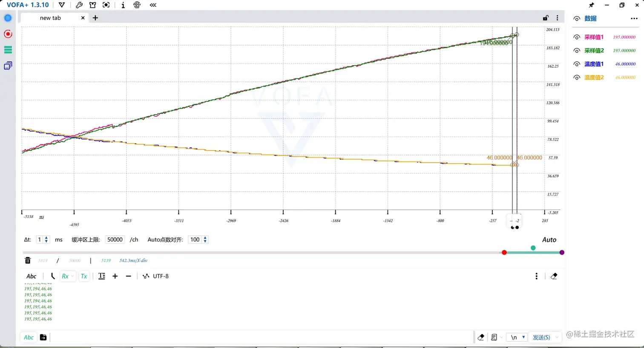This screenshot has height=348, width=644.
Task: Click the red slider handle on timeline
Action: 504,253
